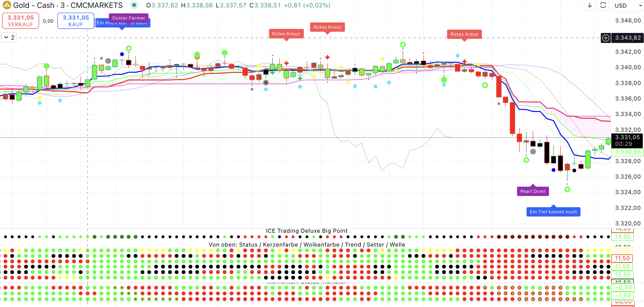The image size is (644, 307).
Task: Click the fullscreen frame icon
Action: (603, 5)
